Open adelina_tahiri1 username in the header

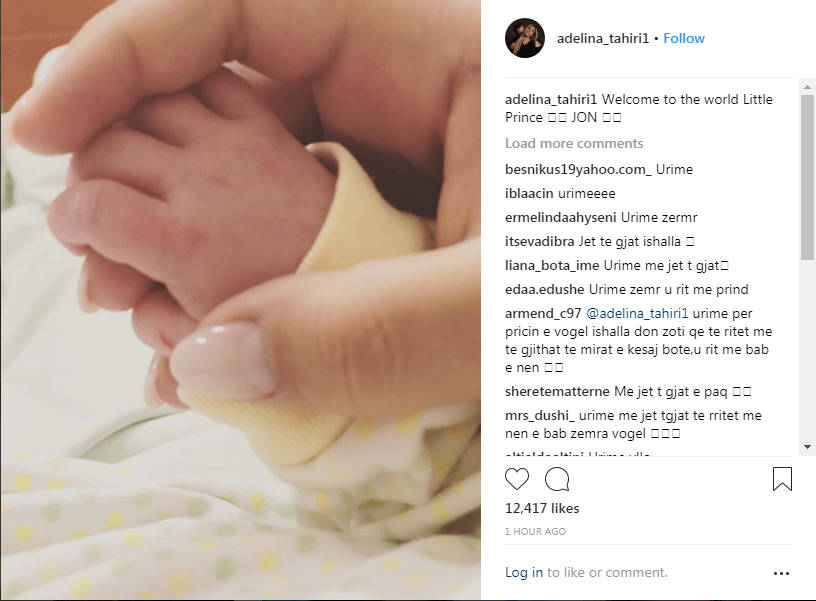[x=603, y=39]
